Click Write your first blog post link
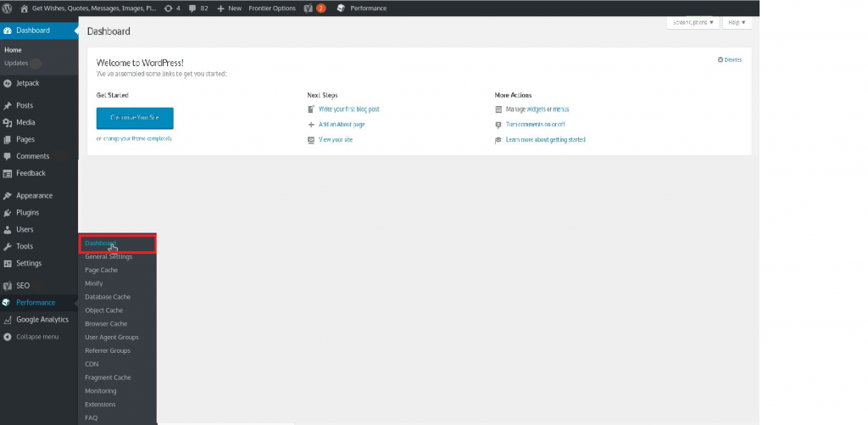The width and height of the screenshot is (868, 425). coord(348,109)
